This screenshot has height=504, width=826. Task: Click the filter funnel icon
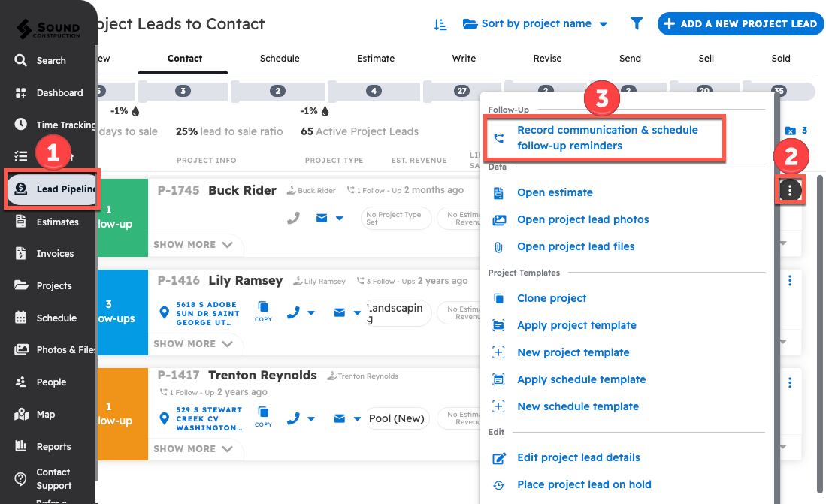[x=637, y=24]
